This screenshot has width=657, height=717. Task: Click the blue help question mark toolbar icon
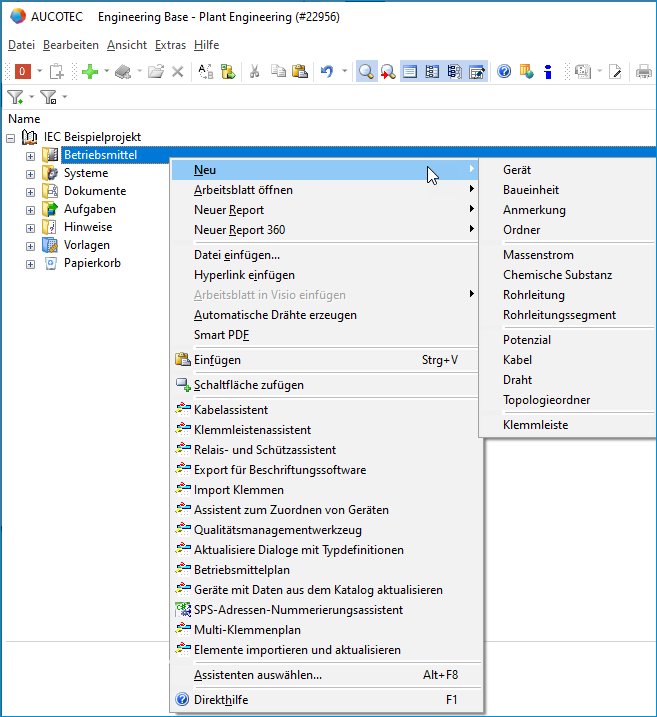(504, 71)
